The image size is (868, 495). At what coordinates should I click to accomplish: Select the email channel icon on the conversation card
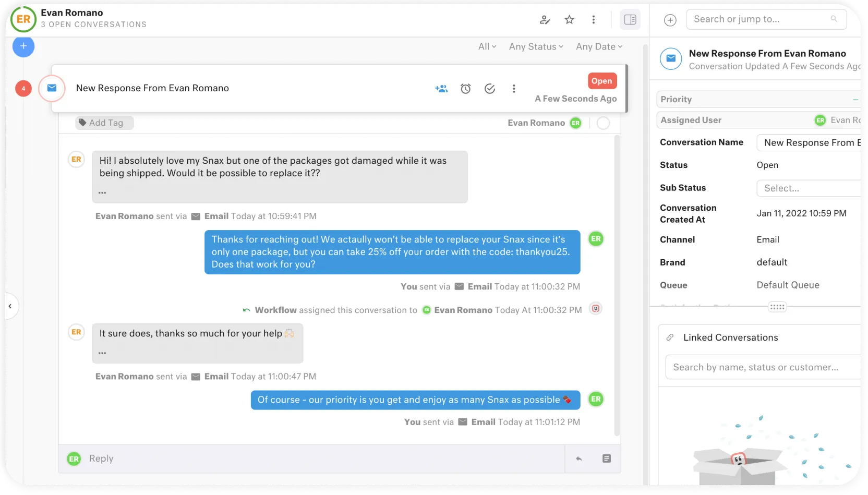(x=52, y=89)
